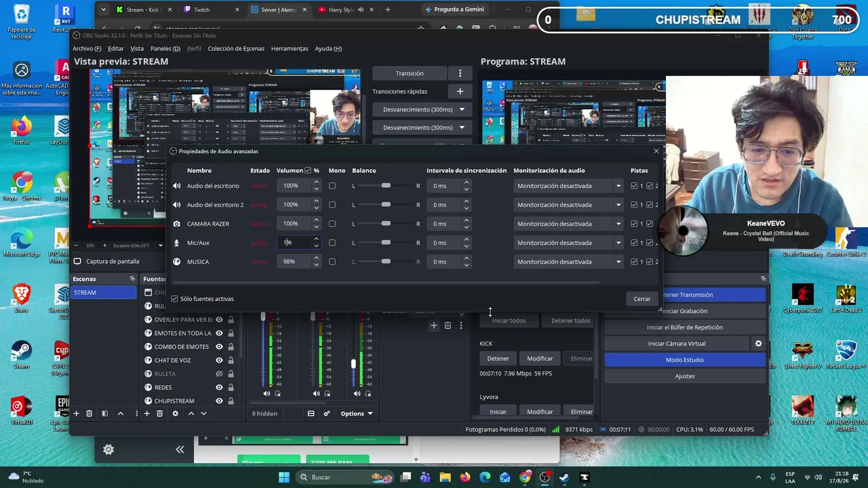Click Iniciar Cámara Virtual
This screenshot has height=488, width=868.
tap(677, 344)
